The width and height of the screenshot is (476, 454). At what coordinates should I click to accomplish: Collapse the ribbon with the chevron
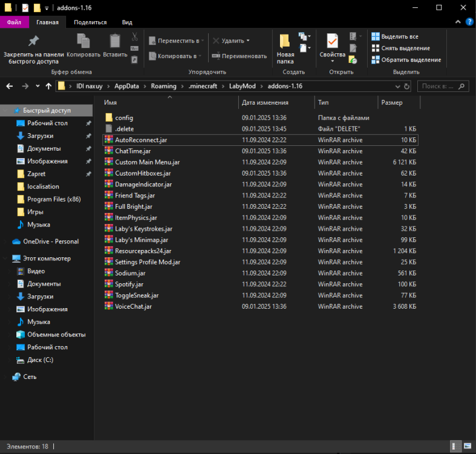pos(458,22)
